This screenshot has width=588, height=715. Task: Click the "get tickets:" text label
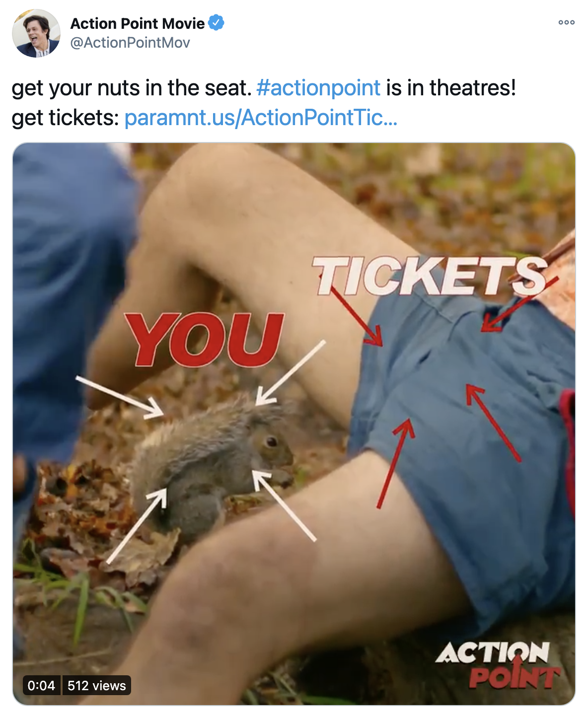click(65, 118)
